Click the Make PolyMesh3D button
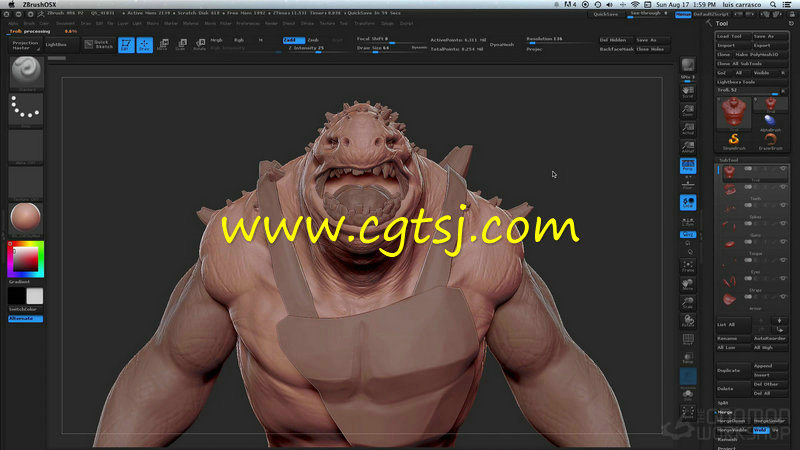Screen dimensions: 800x450 tap(761, 55)
